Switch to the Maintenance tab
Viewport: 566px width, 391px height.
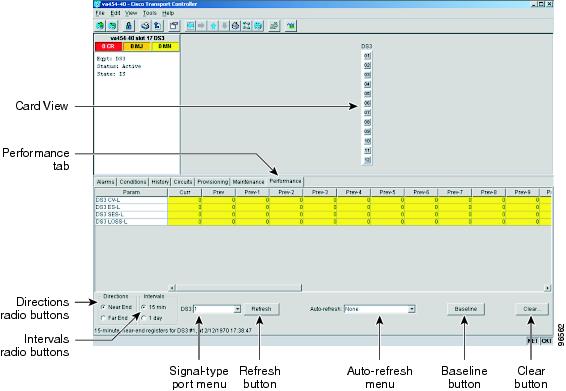click(248, 182)
